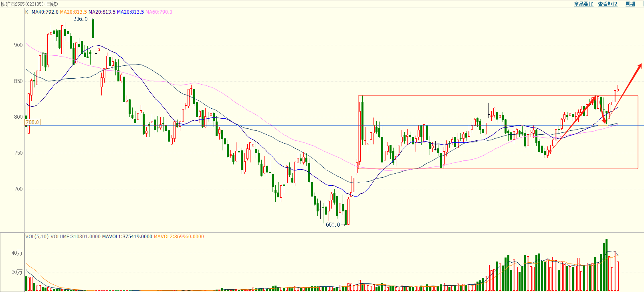Select the orange MAVOL2:369960.0000 label
The height and width of the screenshot is (292, 644).
coord(179,237)
